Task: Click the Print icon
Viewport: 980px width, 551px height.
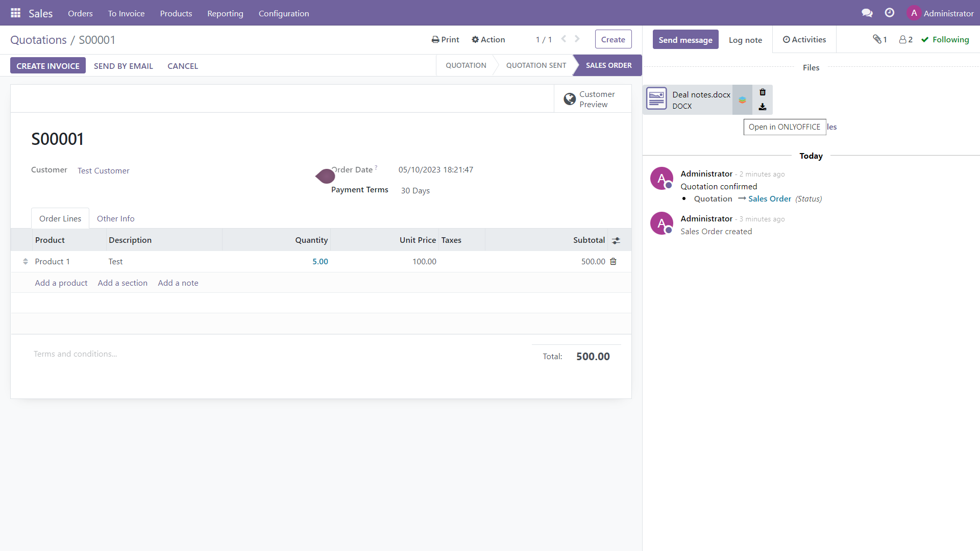Action: [435, 39]
